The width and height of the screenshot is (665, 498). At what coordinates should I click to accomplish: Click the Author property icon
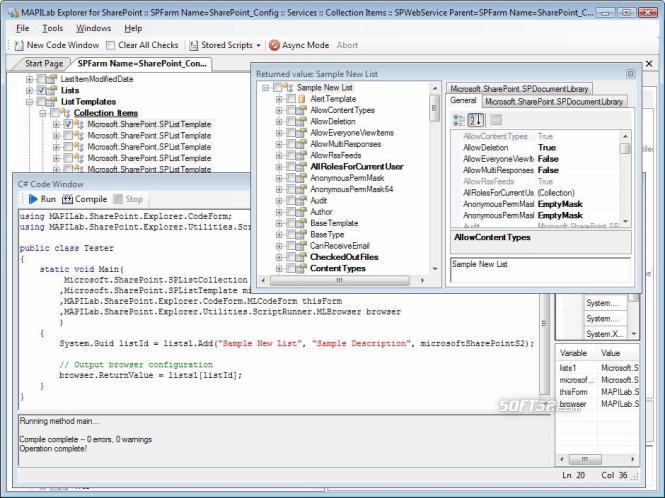coord(302,212)
